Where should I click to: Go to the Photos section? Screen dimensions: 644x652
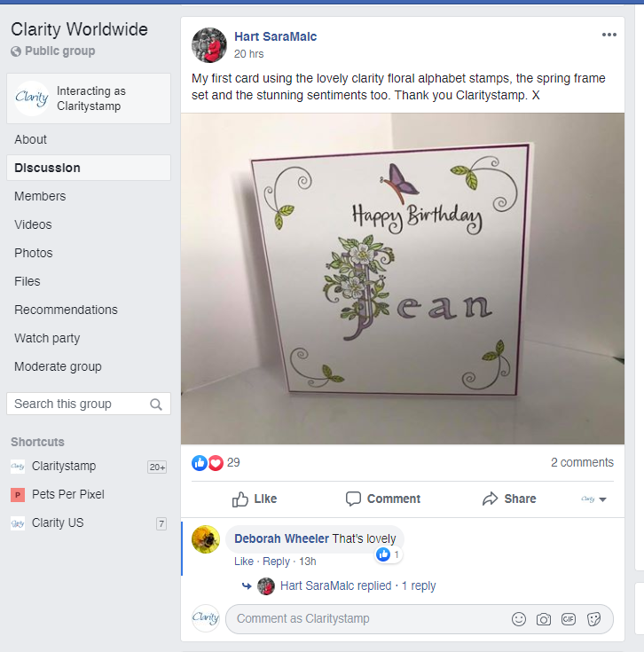(34, 253)
